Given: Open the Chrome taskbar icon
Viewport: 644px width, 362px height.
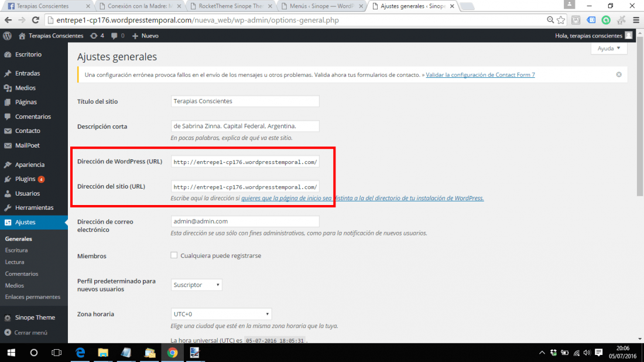Looking at the screenshot, I should pyautogui.click(x=172, y=353).
